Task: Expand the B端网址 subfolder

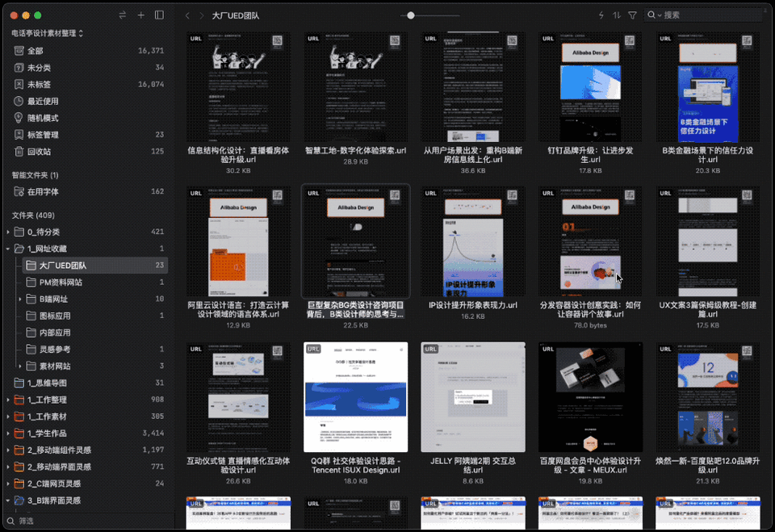Action: [x=19, y=300]
